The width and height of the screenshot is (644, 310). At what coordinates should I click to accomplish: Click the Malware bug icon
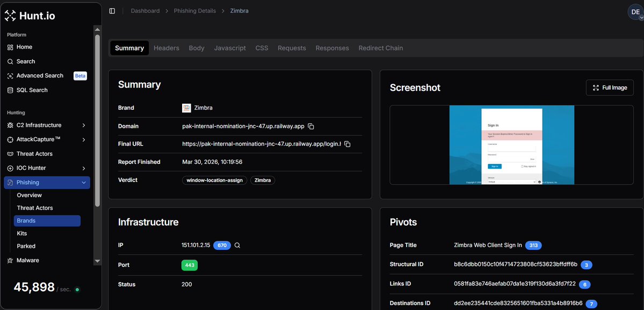click(x=10, y=261)
